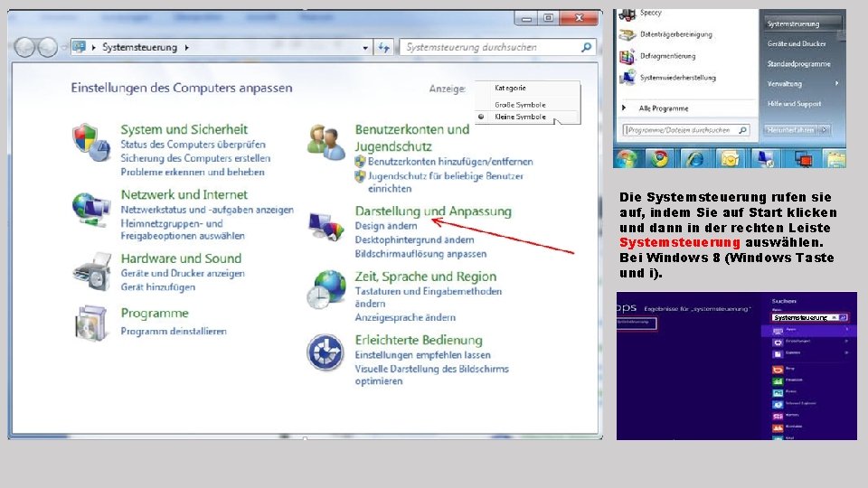Choose Kategorie in the Anzeige menu

coord(510,88)
